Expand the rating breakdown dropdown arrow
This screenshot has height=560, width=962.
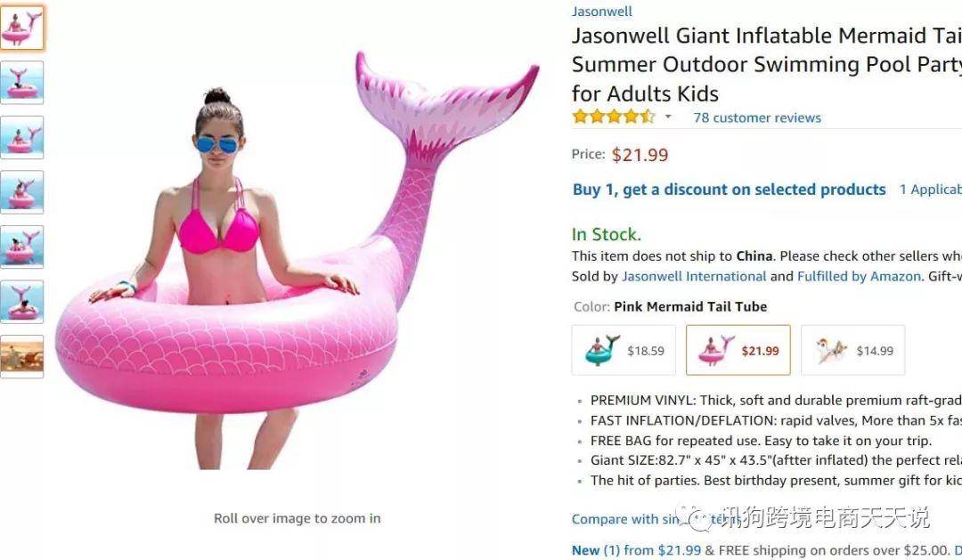[668, 117]
